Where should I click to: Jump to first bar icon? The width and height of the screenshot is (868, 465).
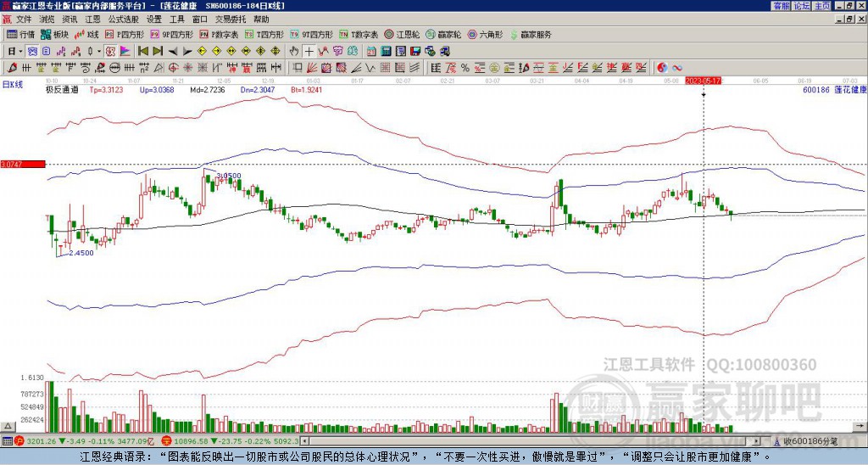[x=142, y=51]
